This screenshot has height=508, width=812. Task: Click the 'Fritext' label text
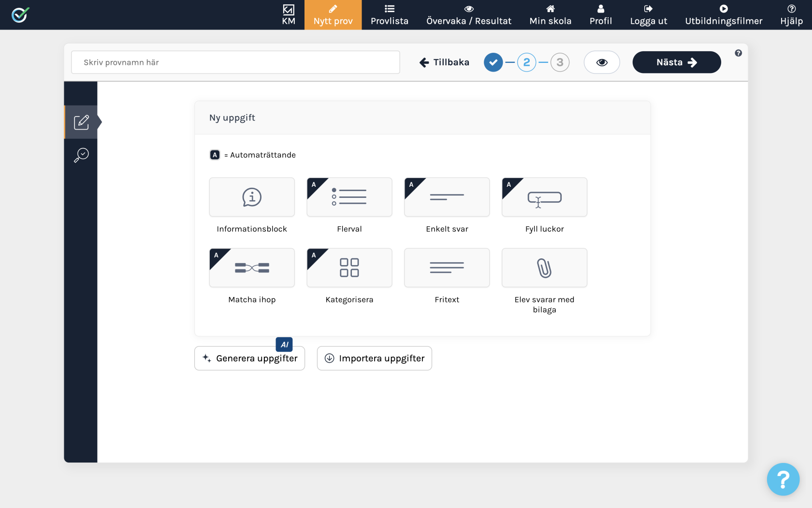tap(447, 299)
